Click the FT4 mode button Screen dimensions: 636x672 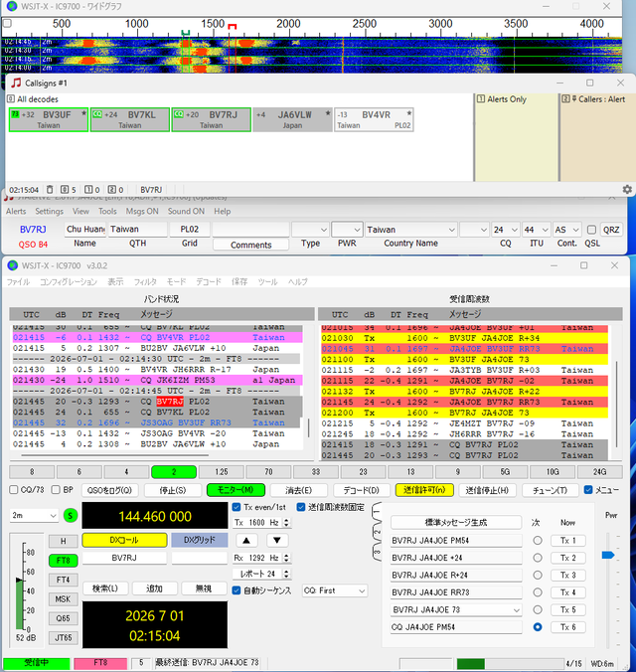click(x=63, y=580)
